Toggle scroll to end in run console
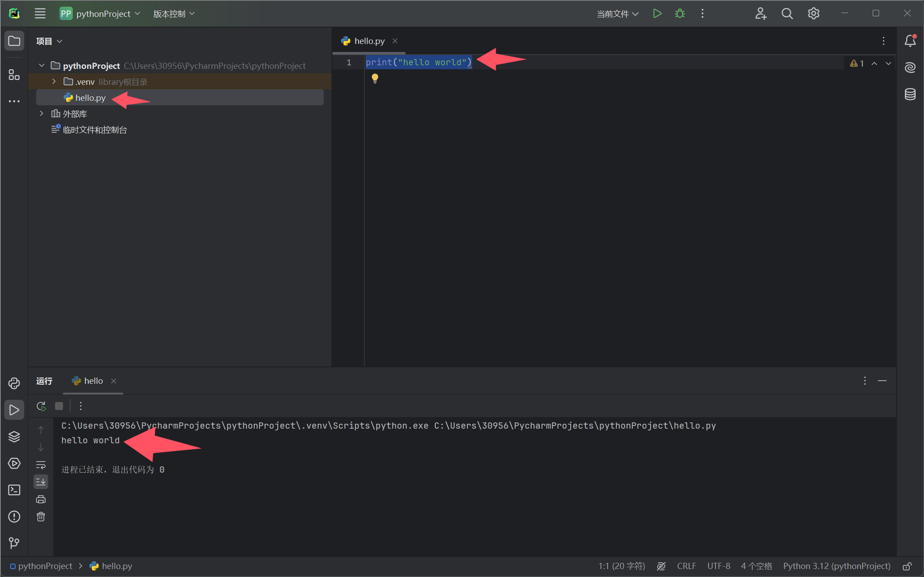 pos(41,481)
